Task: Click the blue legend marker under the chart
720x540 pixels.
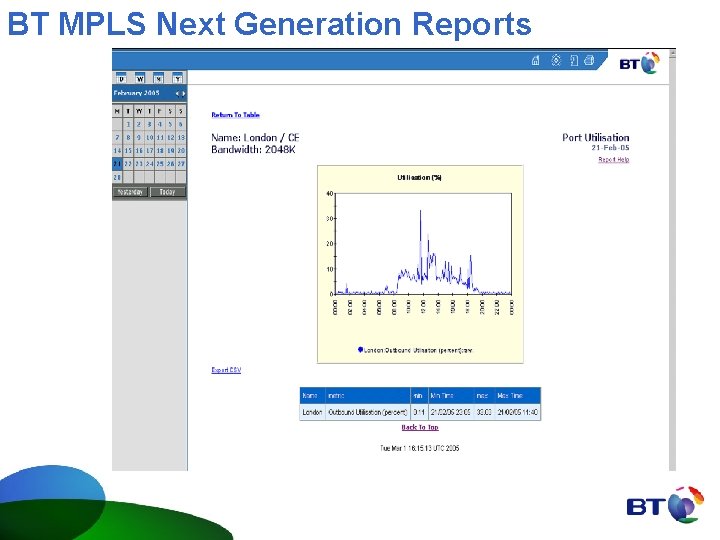Action: coord(360,350)
